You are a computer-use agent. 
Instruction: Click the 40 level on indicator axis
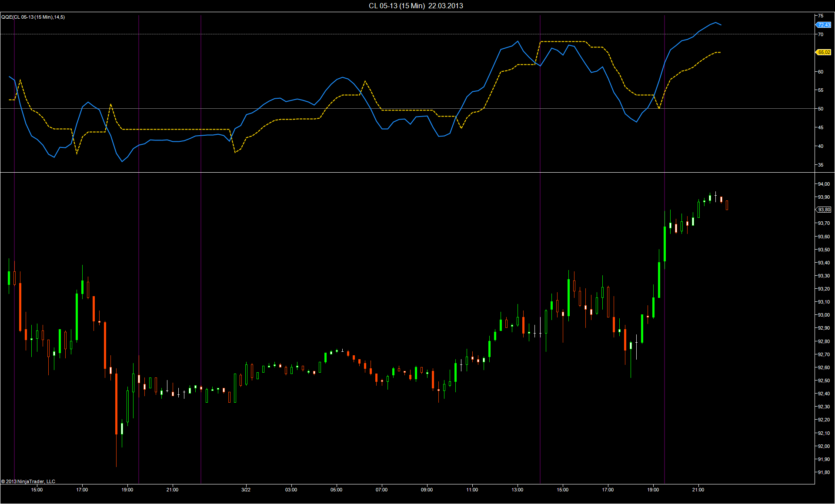coord(821,146)
